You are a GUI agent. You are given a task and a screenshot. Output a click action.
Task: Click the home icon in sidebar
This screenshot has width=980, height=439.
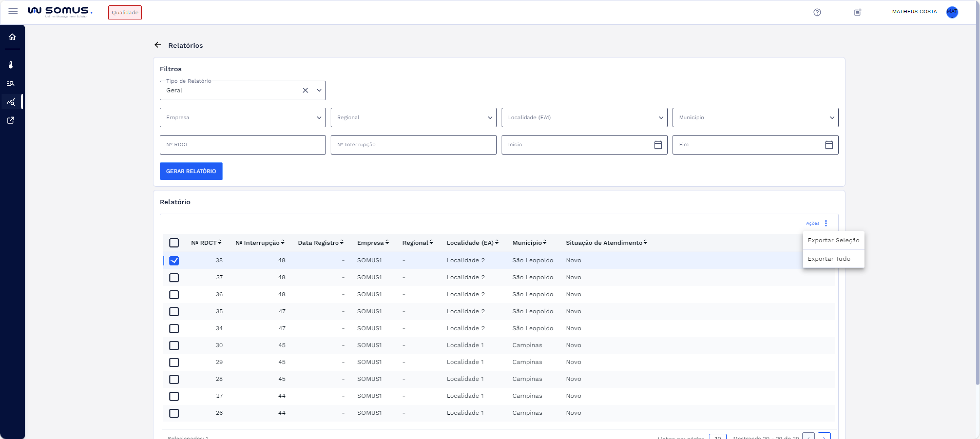point(12,37)
